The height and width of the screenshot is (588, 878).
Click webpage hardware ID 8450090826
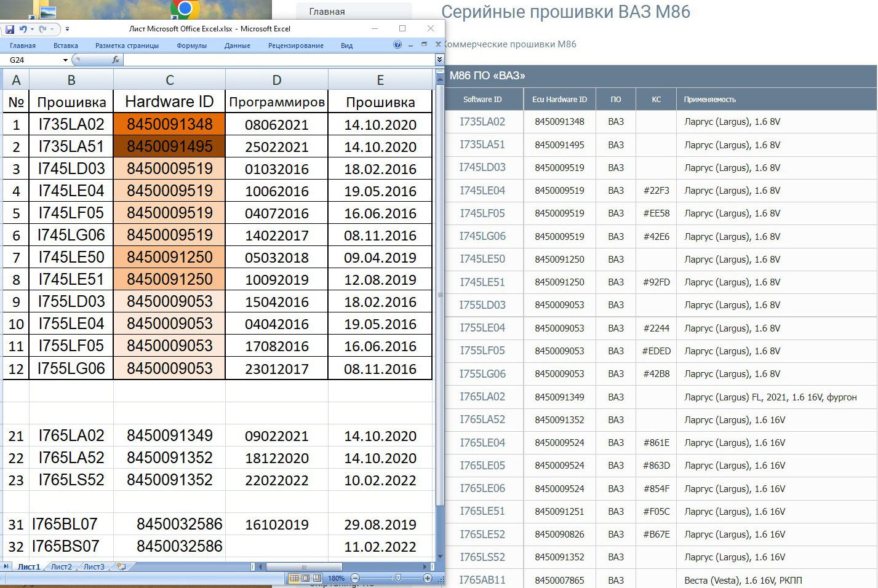559,534
